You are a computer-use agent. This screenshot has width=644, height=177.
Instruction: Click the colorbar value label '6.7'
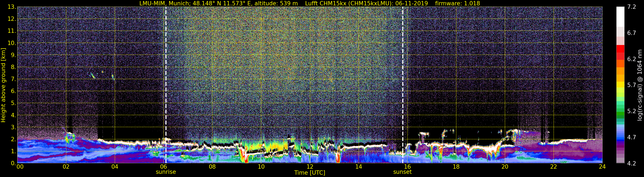pos(632,33)
